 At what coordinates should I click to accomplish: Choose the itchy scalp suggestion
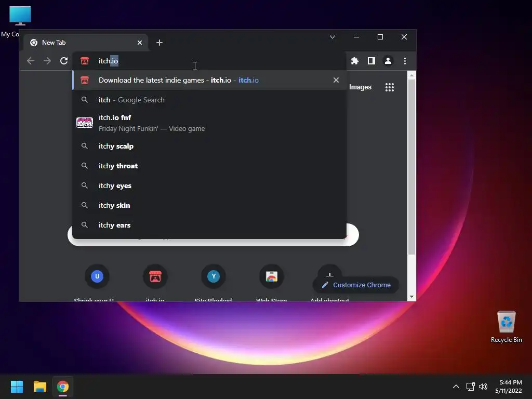pos(209,146)
